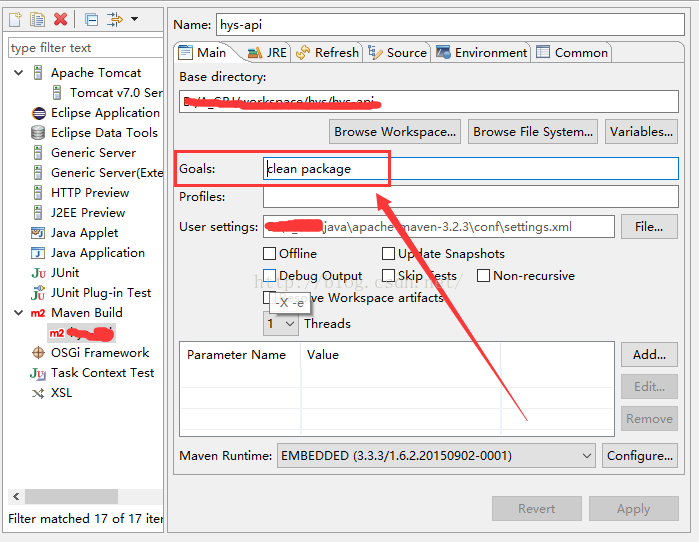Click the User settings path field
699x542 pixels.
point(439,227)
